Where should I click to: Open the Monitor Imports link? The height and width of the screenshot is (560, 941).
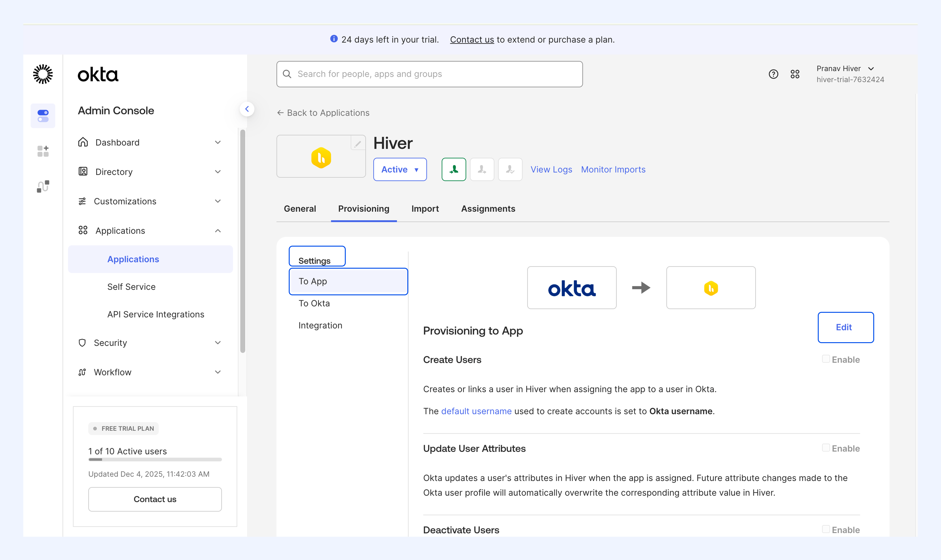tap(613, 169)
